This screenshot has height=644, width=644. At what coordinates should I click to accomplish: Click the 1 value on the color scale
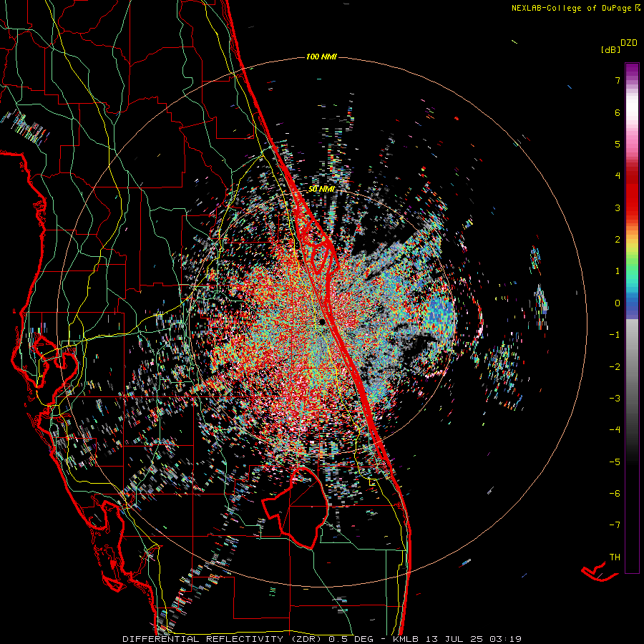618,271
